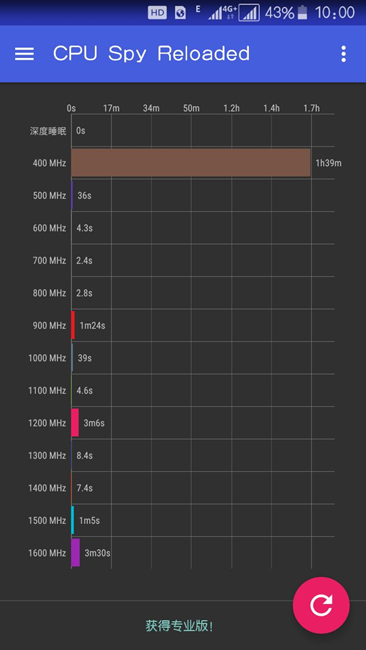The height and width of the screenshot is (650, 366).
Task: Tap the boxed second SIM signal icon
Action: coord(249,12)
